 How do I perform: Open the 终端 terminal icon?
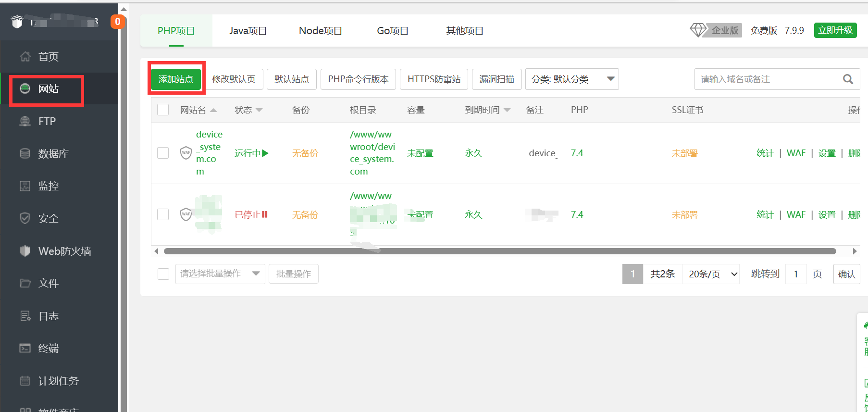pos(25,348)
